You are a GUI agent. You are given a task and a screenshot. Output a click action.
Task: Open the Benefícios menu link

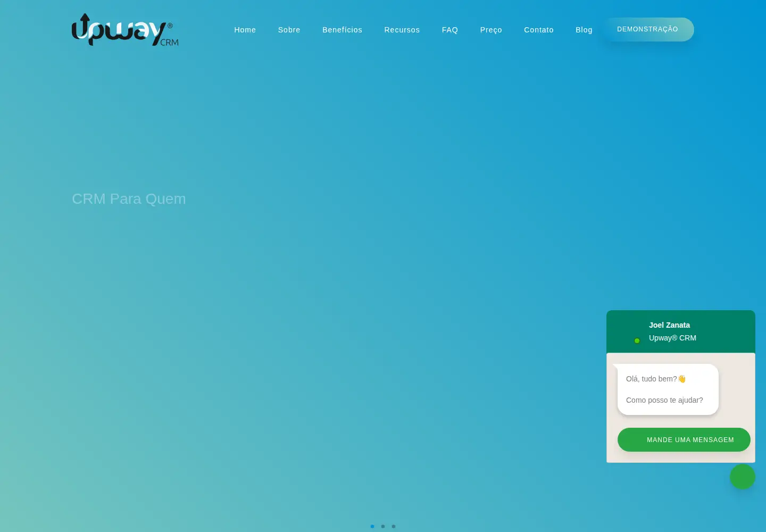click(343, 30)
